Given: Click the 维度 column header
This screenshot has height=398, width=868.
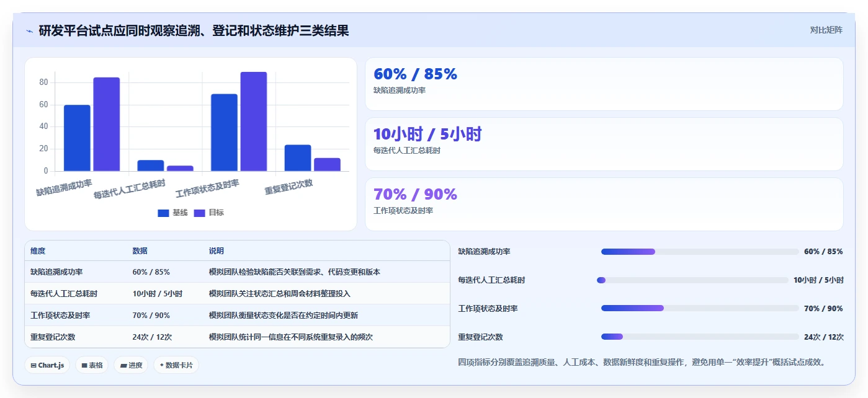Looking at the screenshot, I should [38, 251].
